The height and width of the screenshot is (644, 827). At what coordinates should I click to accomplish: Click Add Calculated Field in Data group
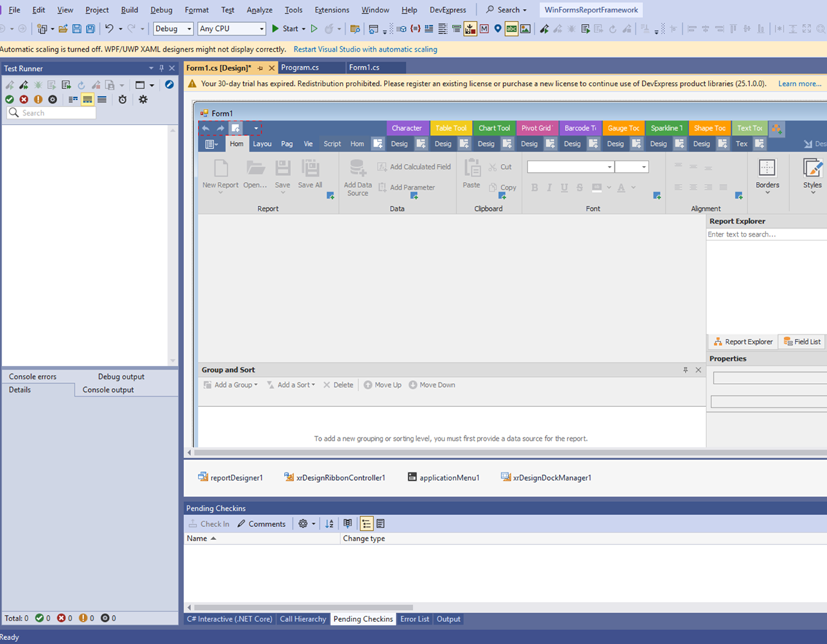414,167
